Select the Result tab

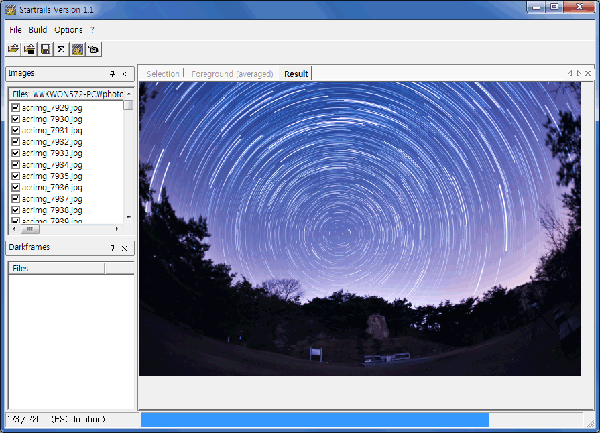tap(296, 74)
